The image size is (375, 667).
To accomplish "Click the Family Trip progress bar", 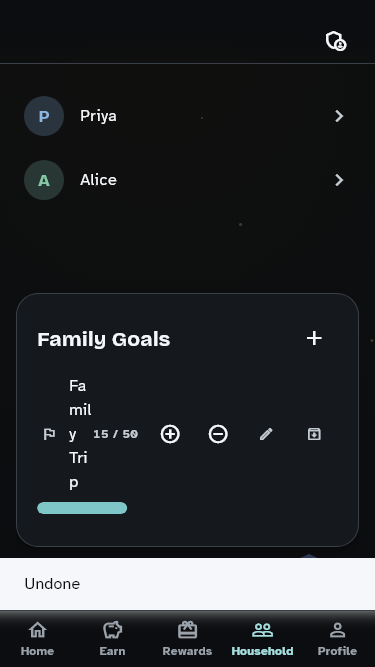I will 82,508.
